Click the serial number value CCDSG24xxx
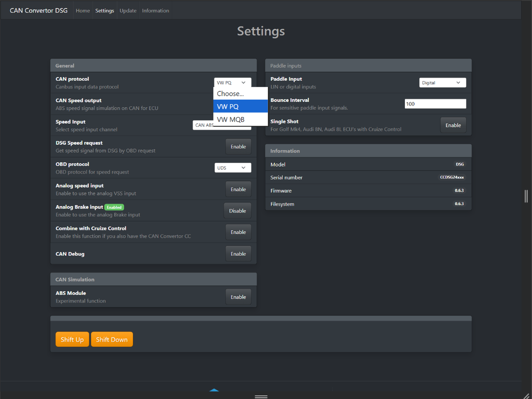This screenshot has height=399, width=532. 452,177
